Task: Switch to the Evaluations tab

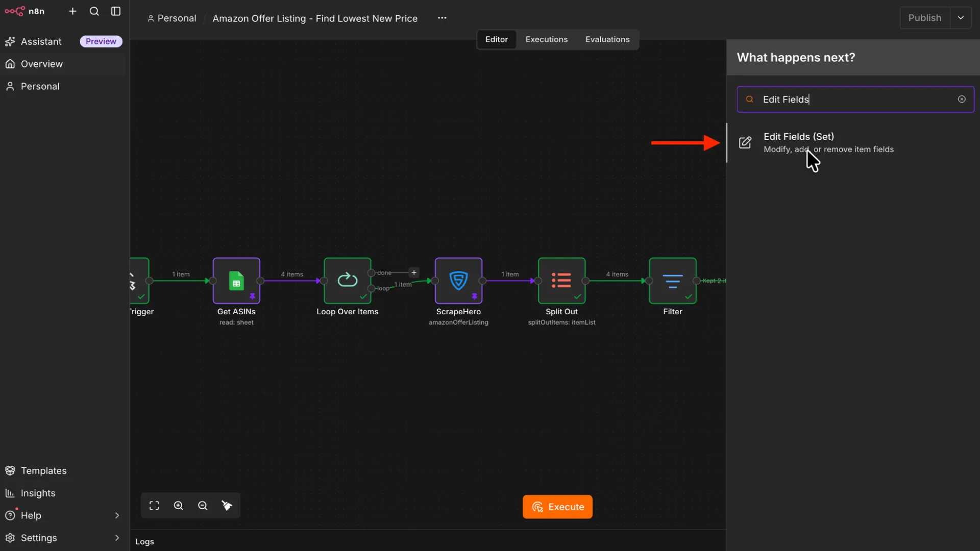Action: tap(607, 39)
